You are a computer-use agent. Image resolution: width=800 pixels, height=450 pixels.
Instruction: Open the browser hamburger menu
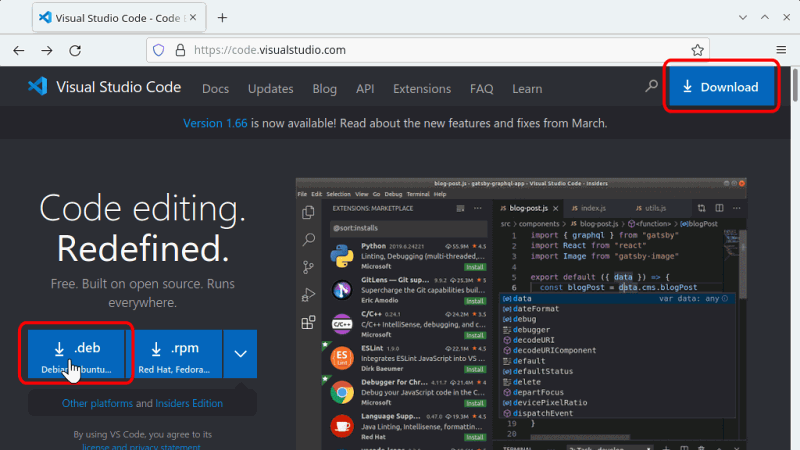781,50
